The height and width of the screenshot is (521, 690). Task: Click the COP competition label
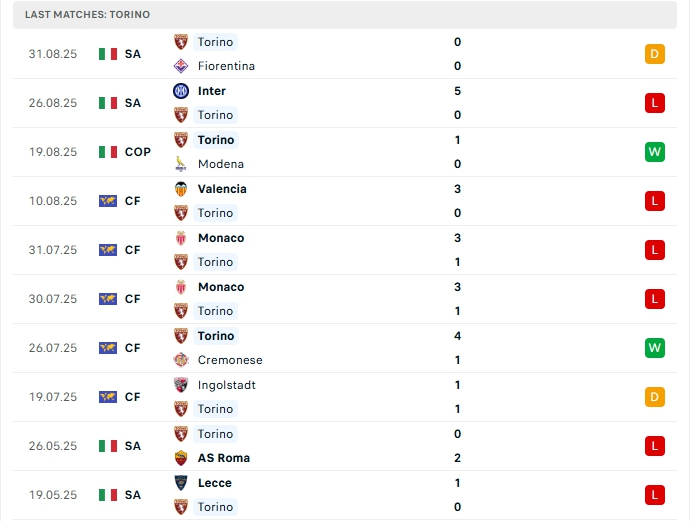[138, 152]
